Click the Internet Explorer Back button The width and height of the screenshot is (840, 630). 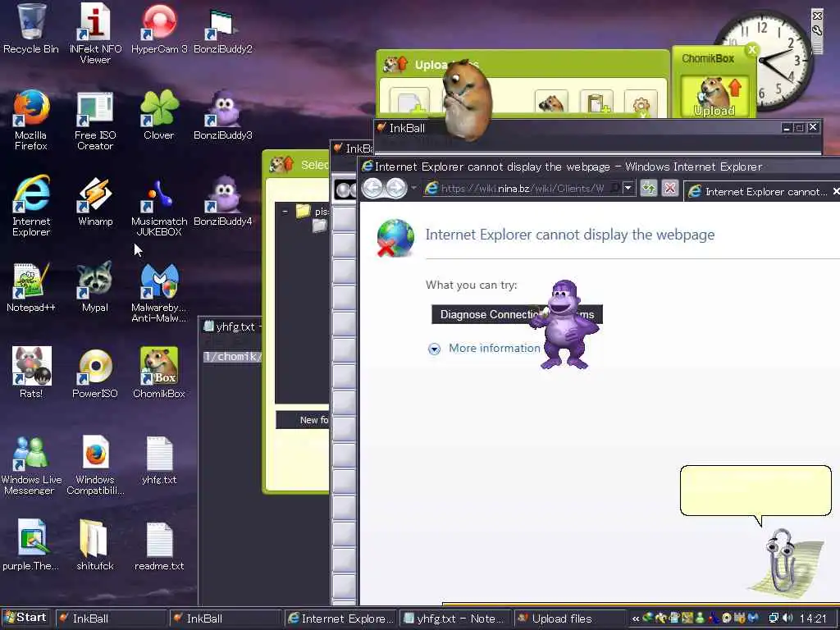373,189
